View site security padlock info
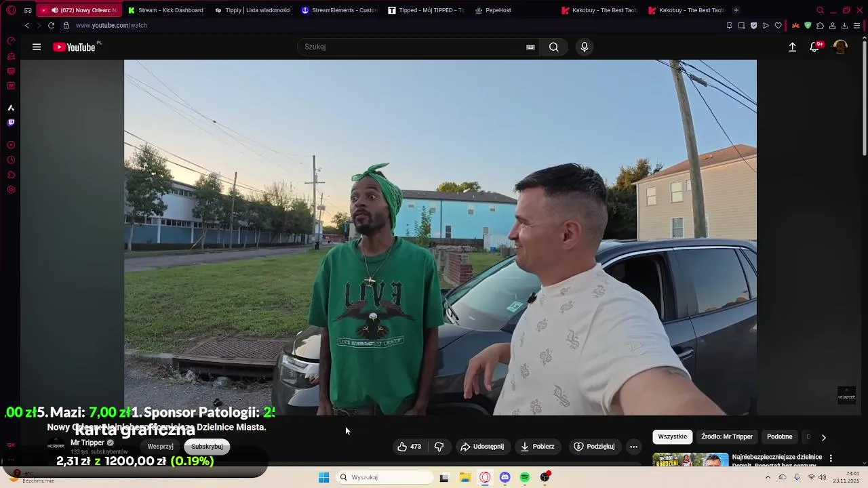 (66, 25)
